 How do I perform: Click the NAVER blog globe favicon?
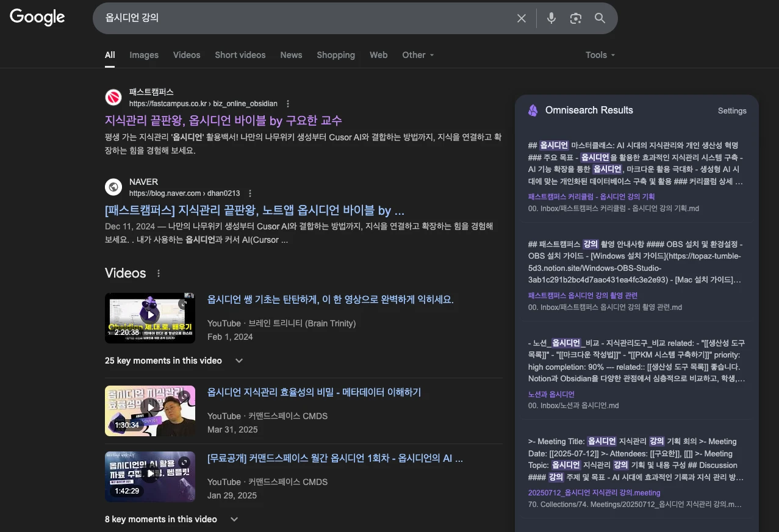pyautogui.click(x=113, y=187)
